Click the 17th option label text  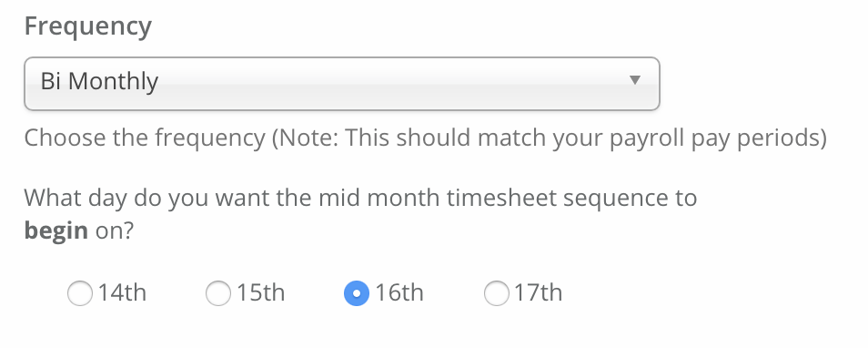[x=538, y=292]
